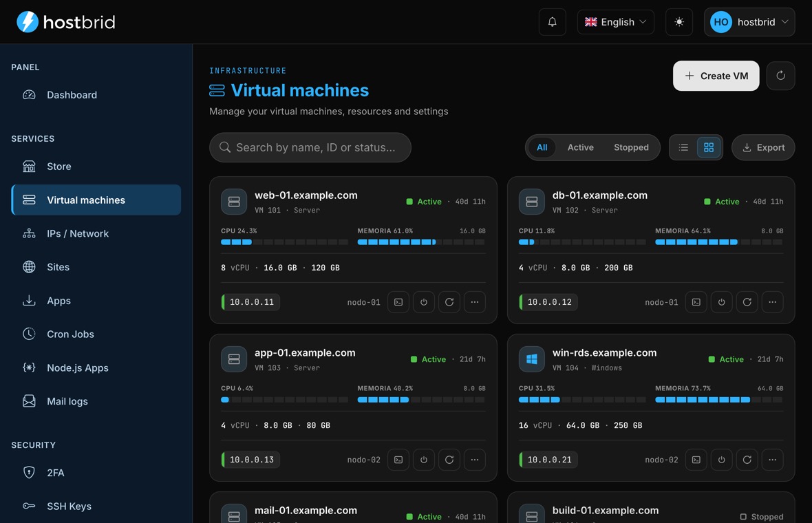
Task: Click the Virtual machines heading icon
Action: (217, 91)
